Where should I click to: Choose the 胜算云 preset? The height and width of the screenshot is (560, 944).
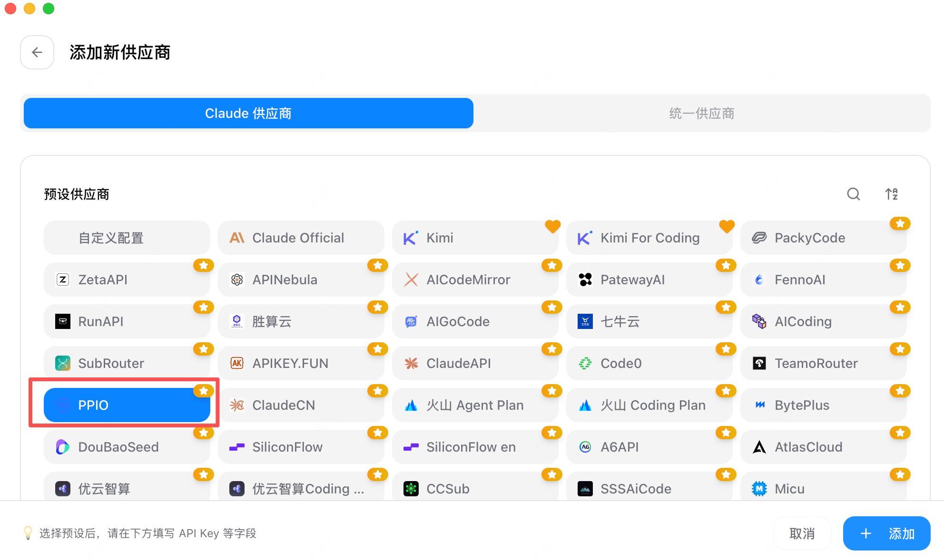(301, 321)
